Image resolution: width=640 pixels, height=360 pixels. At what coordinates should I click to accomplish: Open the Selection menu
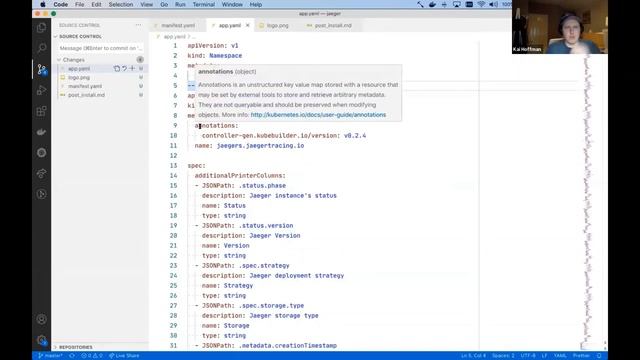pyautogui.click(x=121, y=4)
